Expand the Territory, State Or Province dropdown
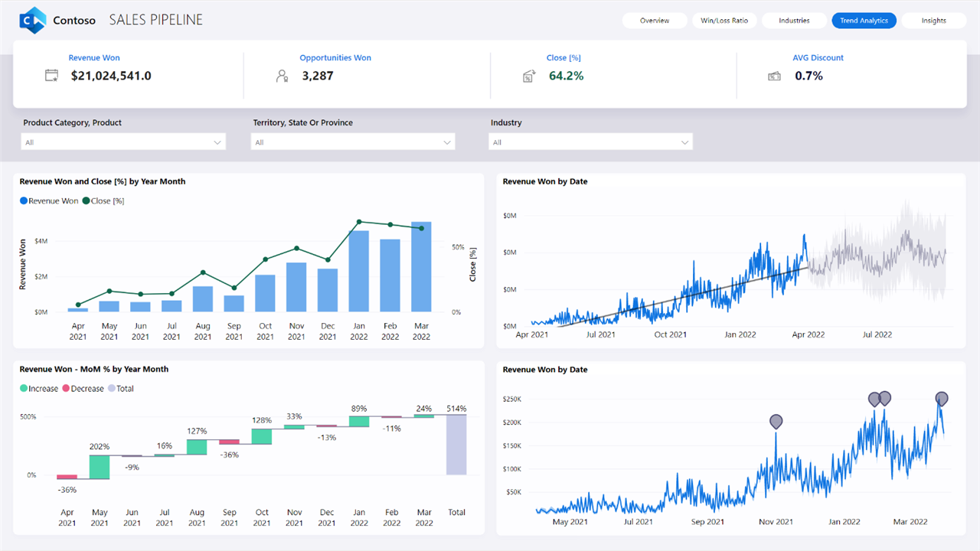The width and height of the screenshot is (980, 551). 353,142
